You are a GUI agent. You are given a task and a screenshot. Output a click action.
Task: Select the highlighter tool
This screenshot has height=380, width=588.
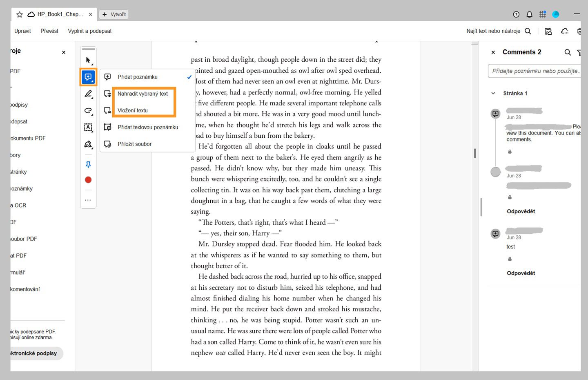point(88,94)
